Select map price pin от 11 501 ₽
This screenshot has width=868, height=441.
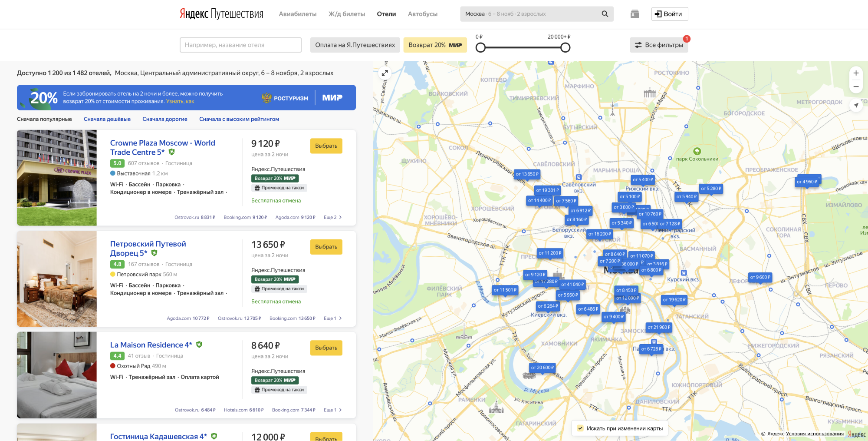(505, 290)
